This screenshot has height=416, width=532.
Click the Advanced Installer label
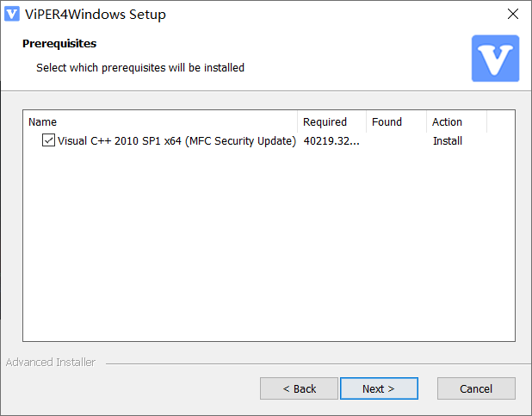tap(51, 363)
